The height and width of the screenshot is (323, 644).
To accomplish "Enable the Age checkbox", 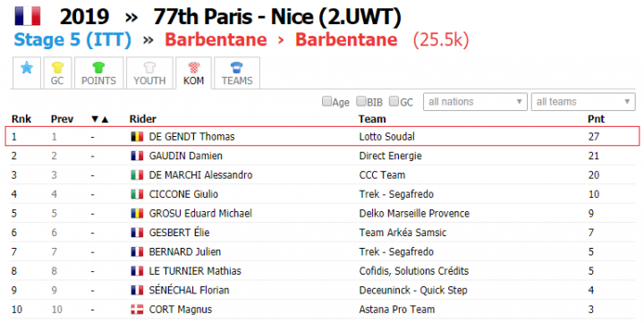I will [x=326, y=101].
